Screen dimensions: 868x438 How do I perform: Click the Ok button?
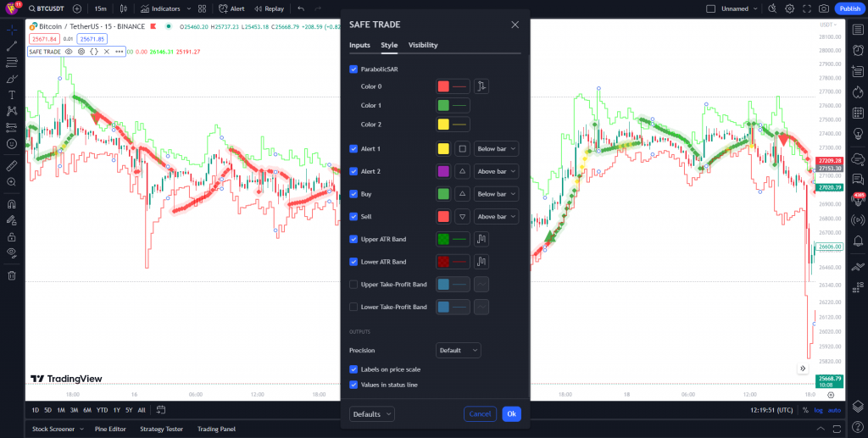point(511,413)
